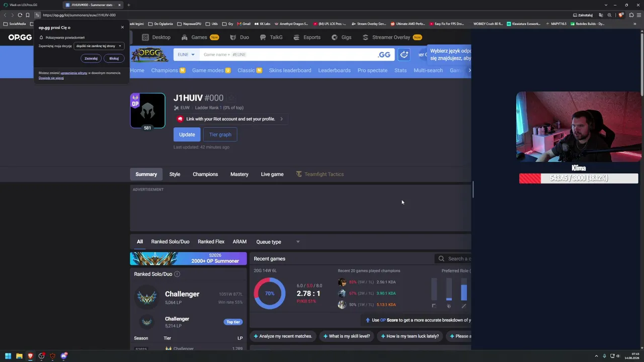This screenshot has width=644, height=362.
Task: Click the OP.GG mascot banner logo
Action: [x=150, y=54]
